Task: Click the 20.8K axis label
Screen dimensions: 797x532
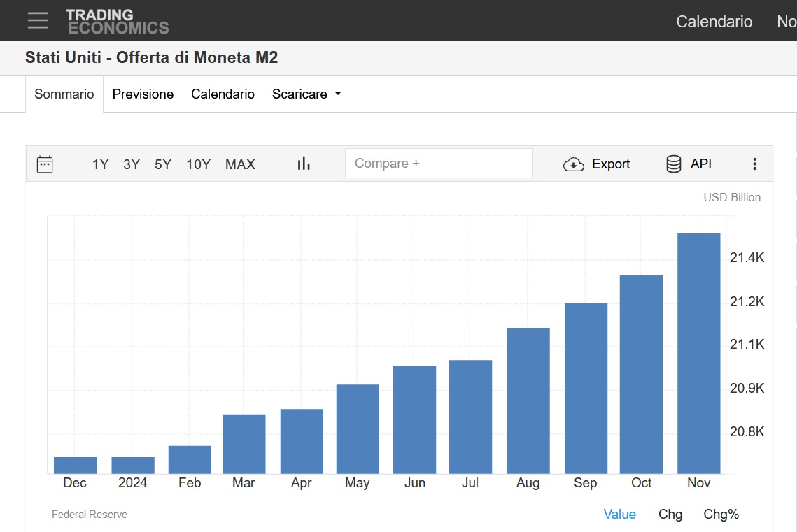Action: tap(747, 431)
